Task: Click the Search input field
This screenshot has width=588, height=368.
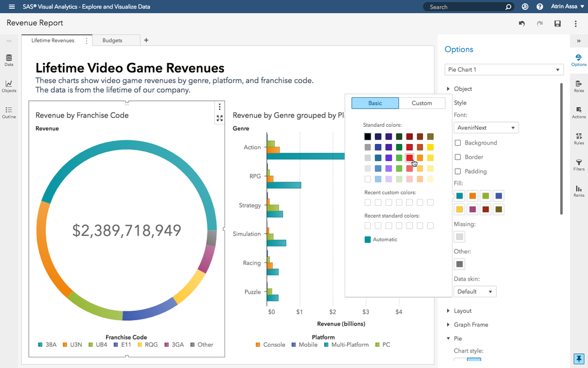Action: click(x=465, y=7)
